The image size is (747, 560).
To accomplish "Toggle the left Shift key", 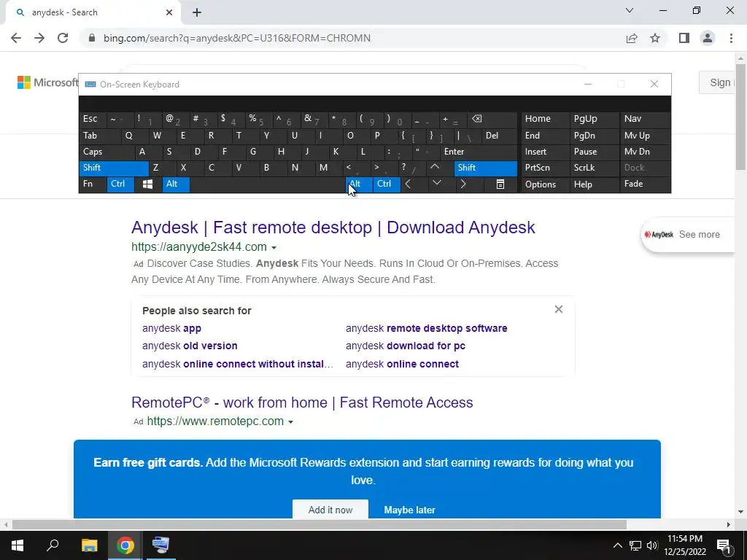I will (113, 168).
